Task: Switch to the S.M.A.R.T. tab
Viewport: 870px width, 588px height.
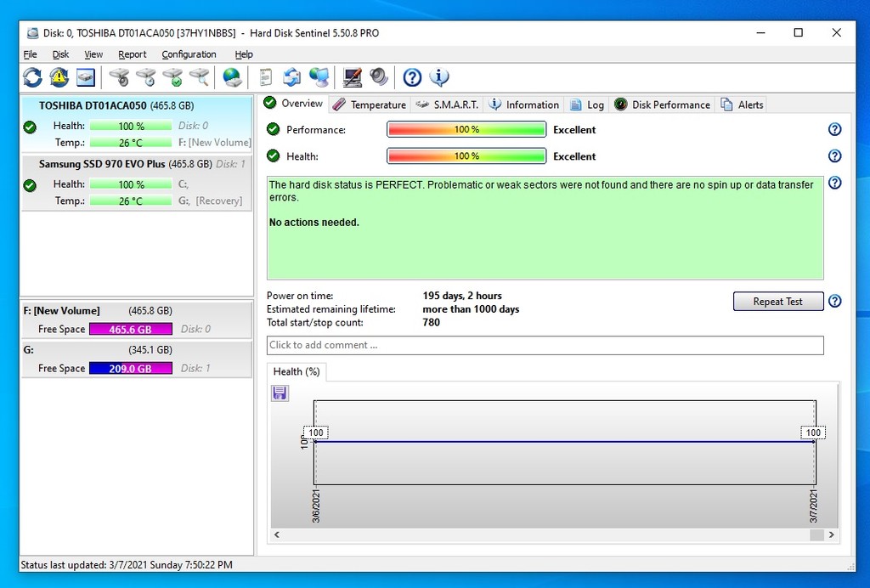Action: [447, 105]
